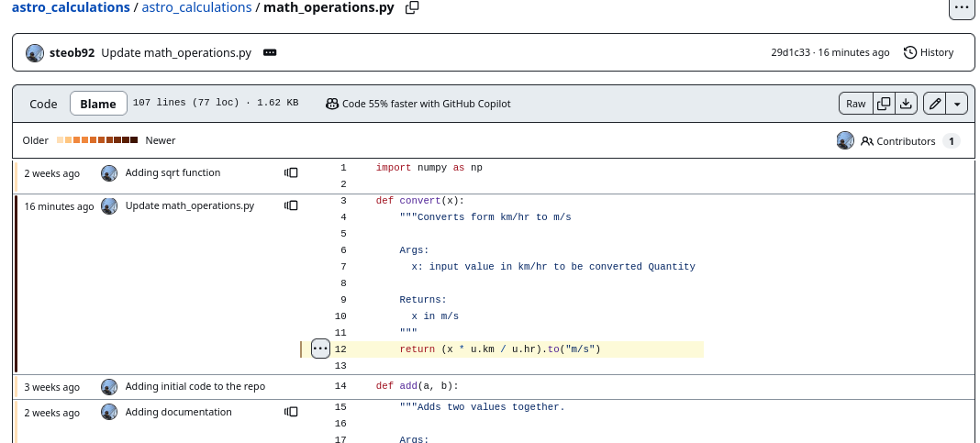Click avatar on Adding documentation row
This screenshot has height=443, width=980.
pyautogui.click(x=109, y=412)
